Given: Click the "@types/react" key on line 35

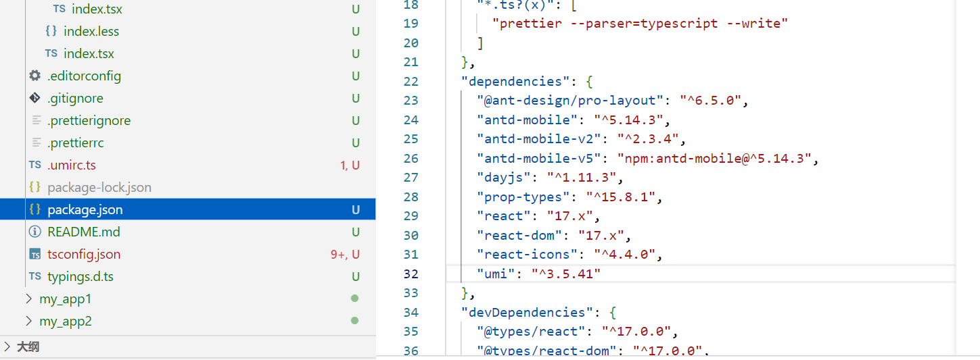Looking at the screenshot, I should [532, 331].
